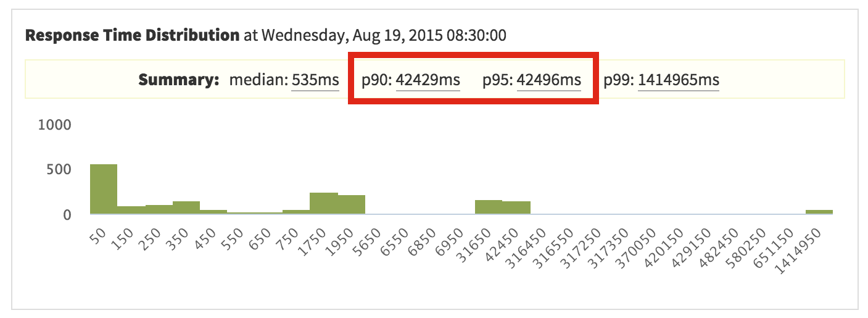This screenshot has height=318, width=868.
Task: Click the Summary label
Action: coord(179,80)
